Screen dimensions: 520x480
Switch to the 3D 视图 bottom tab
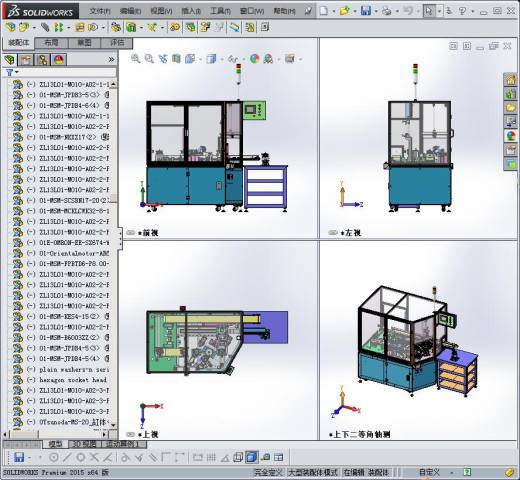[84, 444]
